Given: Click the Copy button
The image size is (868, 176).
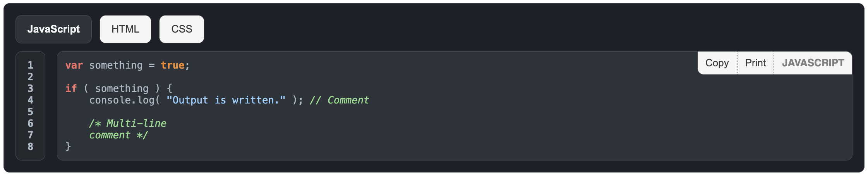Looking at the screenshot, I should pos(717,63).
